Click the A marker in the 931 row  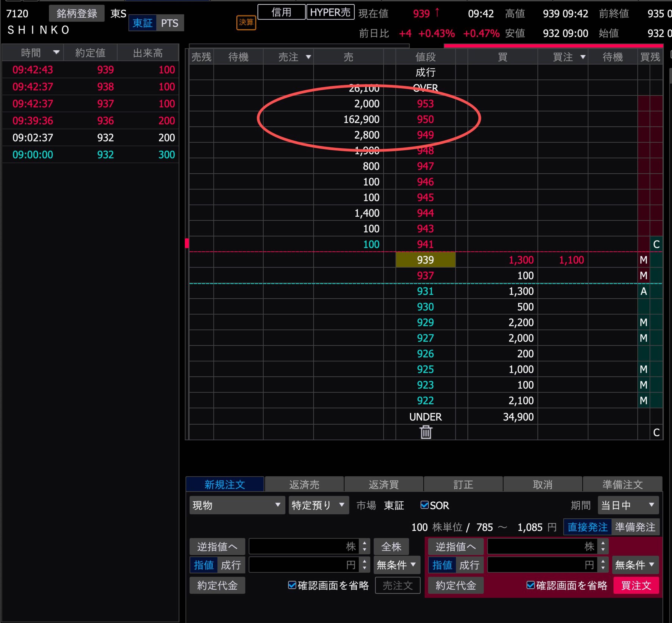tap(643, 291)
